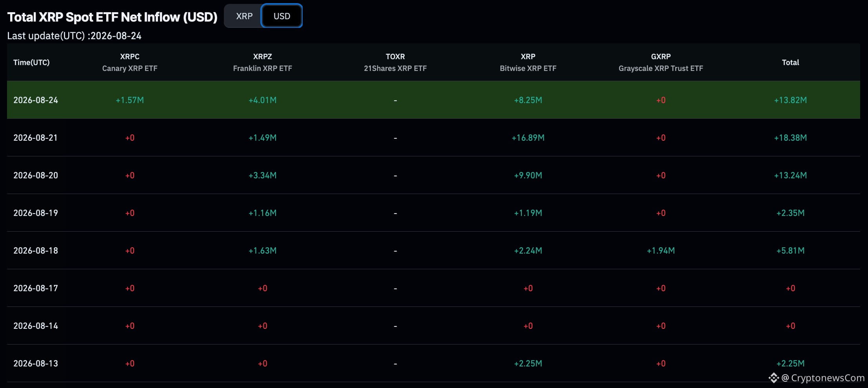868x388 pixels.
Task: Select the 2026-08-13 date cell
Action: 36,363
